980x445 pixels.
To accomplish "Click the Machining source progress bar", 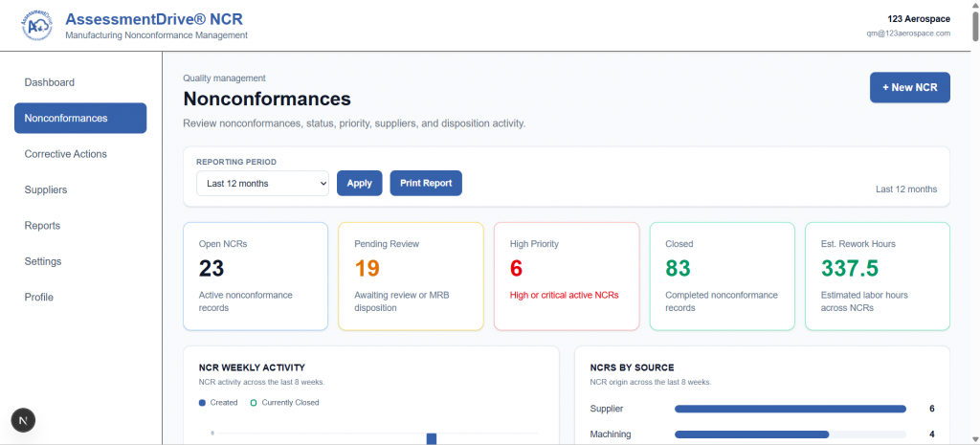I will [x=790, y=434].
